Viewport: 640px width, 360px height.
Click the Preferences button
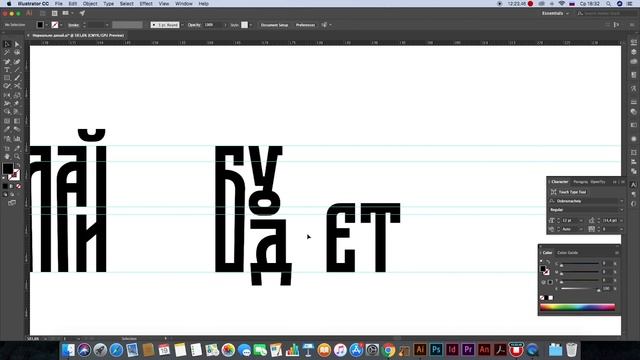tap(305, 25)
